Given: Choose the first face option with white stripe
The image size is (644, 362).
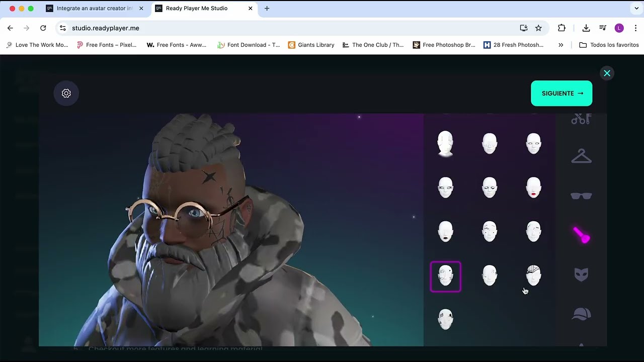Looking at the screenshot, I should click(x=445, y=144).
